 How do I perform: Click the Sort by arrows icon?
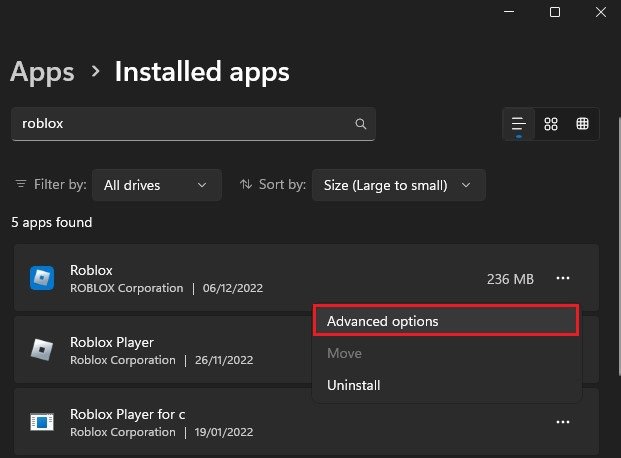pyautogui.click(x=247, y=185)
